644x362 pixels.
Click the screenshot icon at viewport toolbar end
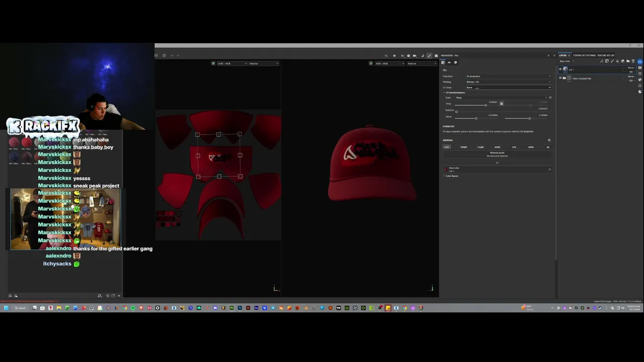point(436,56)
